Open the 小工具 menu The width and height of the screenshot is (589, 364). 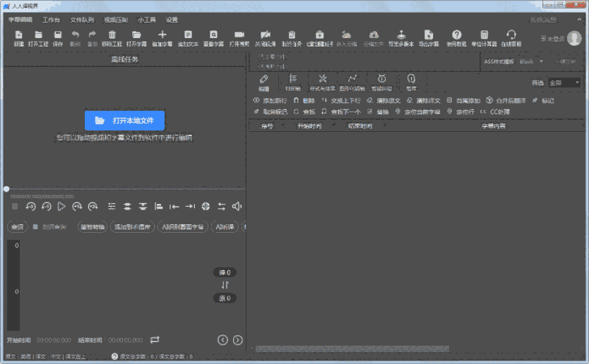[147, 20]
